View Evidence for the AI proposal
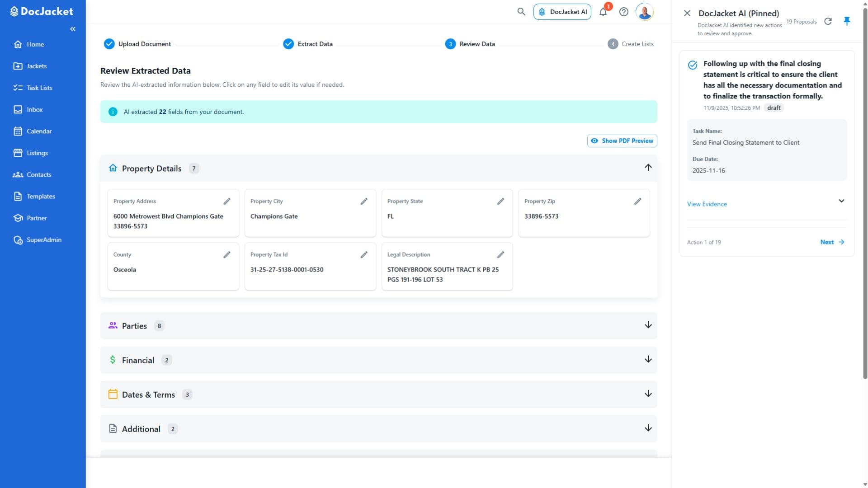Screen dimensions: 868x488 (707, 204)
